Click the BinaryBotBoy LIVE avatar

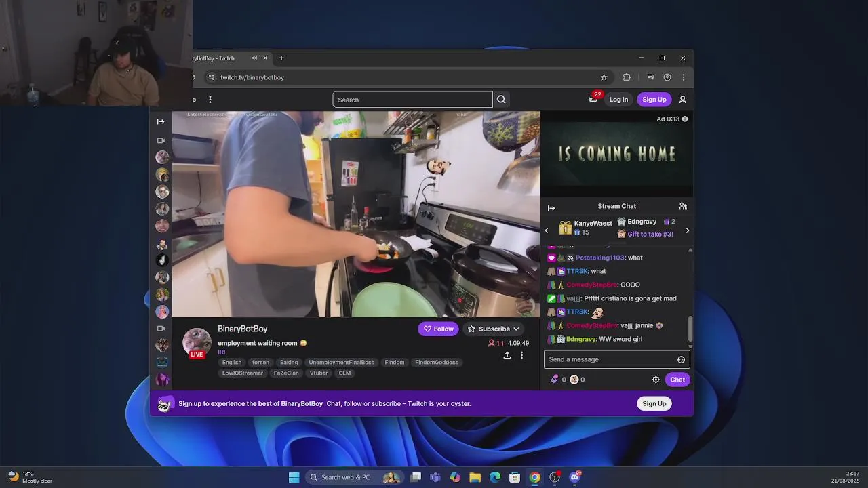pos(197,343)
